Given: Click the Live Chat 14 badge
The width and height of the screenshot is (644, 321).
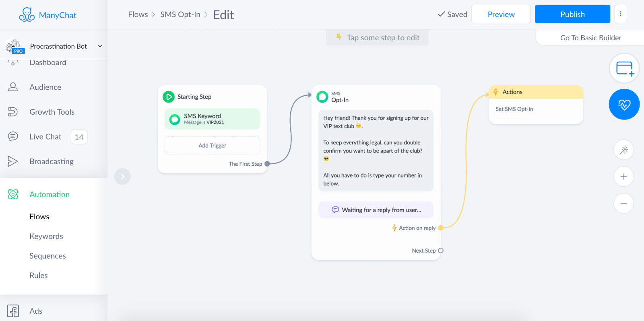Looking at the screenshot, I should click(x=79, y=137).
